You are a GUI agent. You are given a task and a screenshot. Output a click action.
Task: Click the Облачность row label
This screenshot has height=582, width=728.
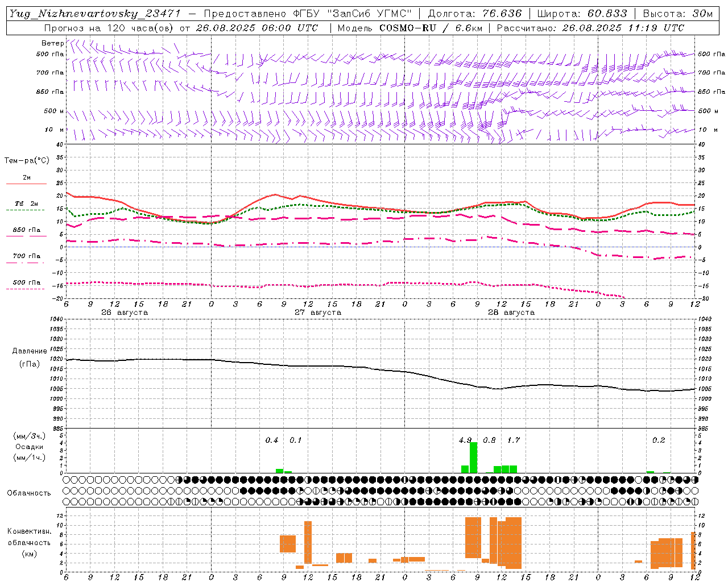29,493
